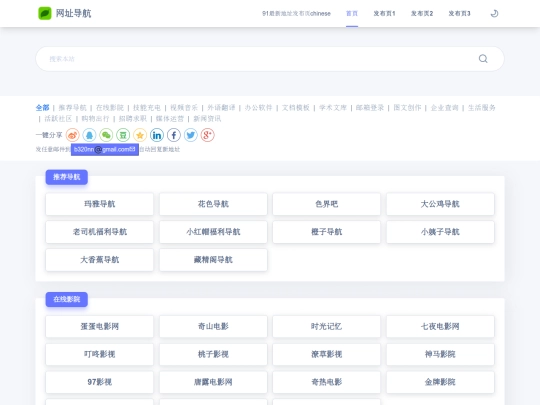Select the 全部 category filter
540x405 pixels.
[x=42, y=108]
